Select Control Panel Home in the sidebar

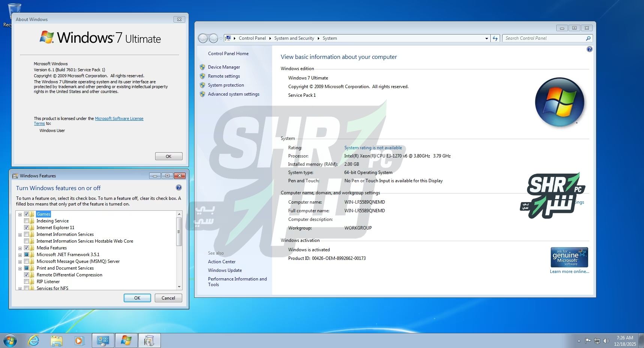[x=228, y=53]
